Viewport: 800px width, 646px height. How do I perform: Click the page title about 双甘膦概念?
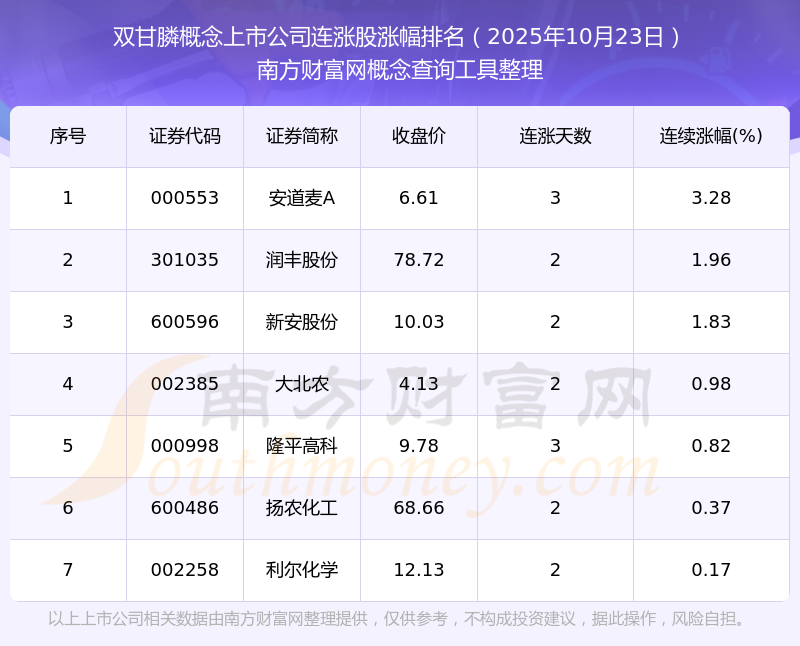coord(400,38)
